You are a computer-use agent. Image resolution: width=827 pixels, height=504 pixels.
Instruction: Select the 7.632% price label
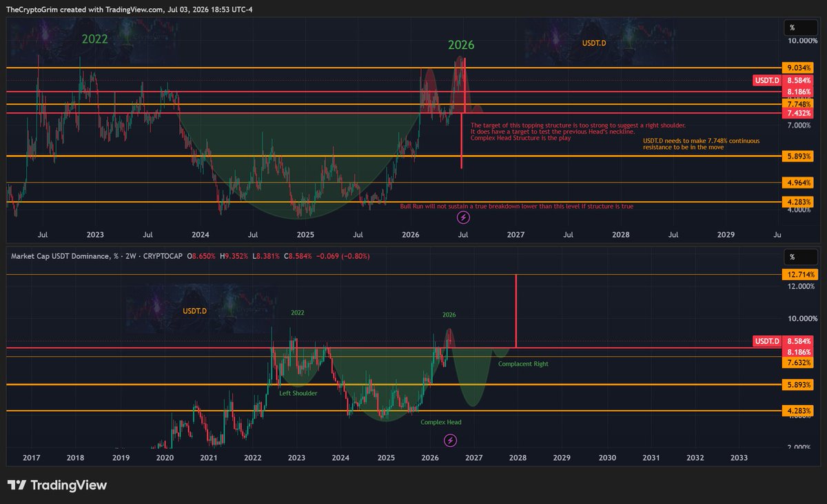pyautogui.click(x=798, y=361)
